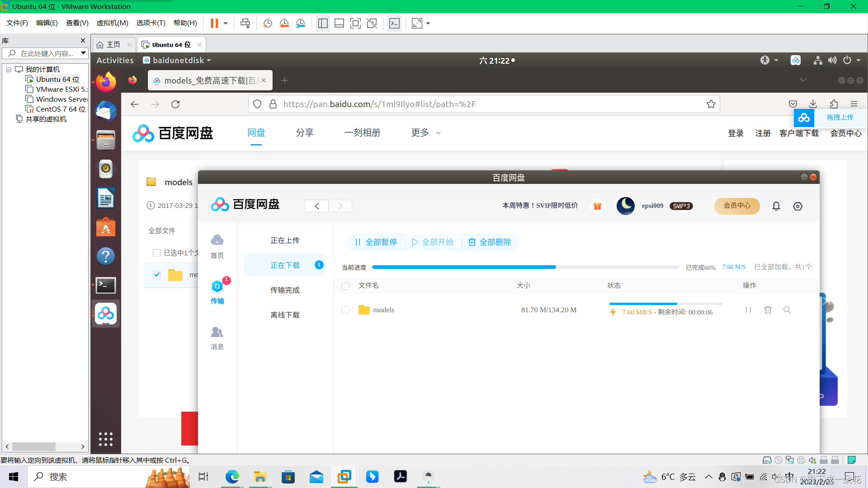868x488 pixels.
Task: Open the notification bell in Baidu Netdisk
Action: pyautogui.click(x=776, y=206)
